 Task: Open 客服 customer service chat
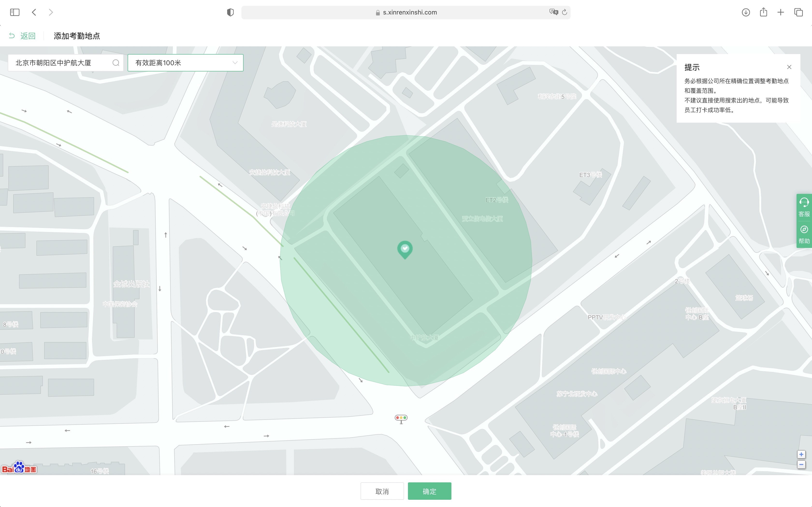click(x=804, y=207)
